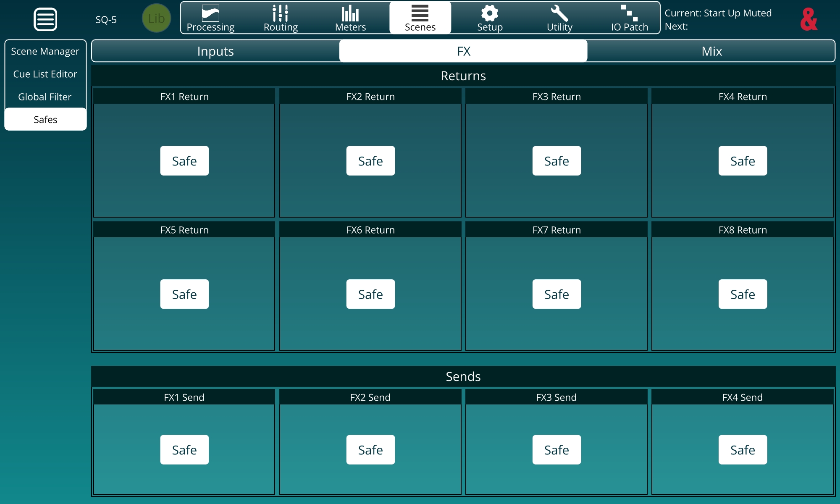Enable Safe on FX8 Return
Screen dimensions: 840x504
(x=743, y=294)
